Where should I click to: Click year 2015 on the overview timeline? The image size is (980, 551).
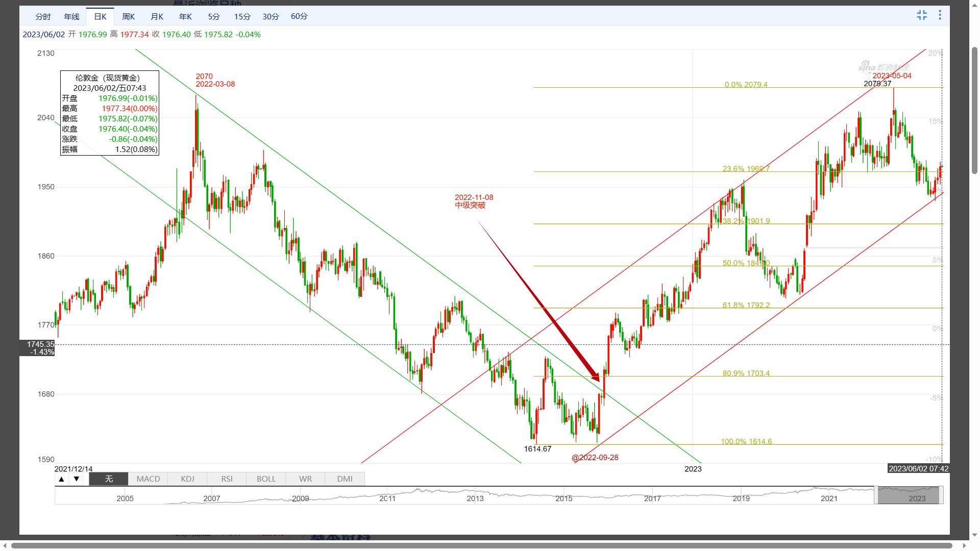[x=563, y=498]
